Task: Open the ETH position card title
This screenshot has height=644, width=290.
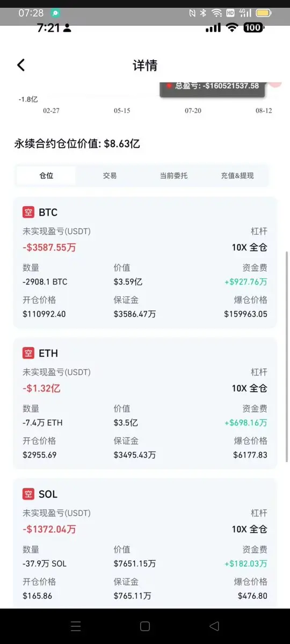Action: coord(48,353)
